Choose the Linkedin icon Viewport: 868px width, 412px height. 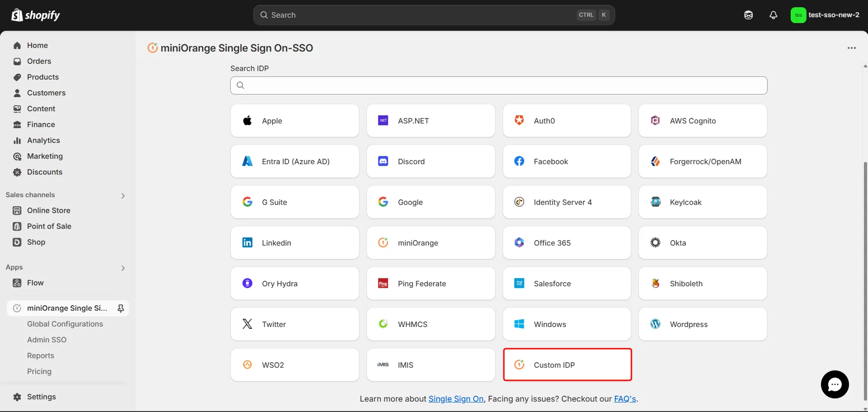pos(247,242)
